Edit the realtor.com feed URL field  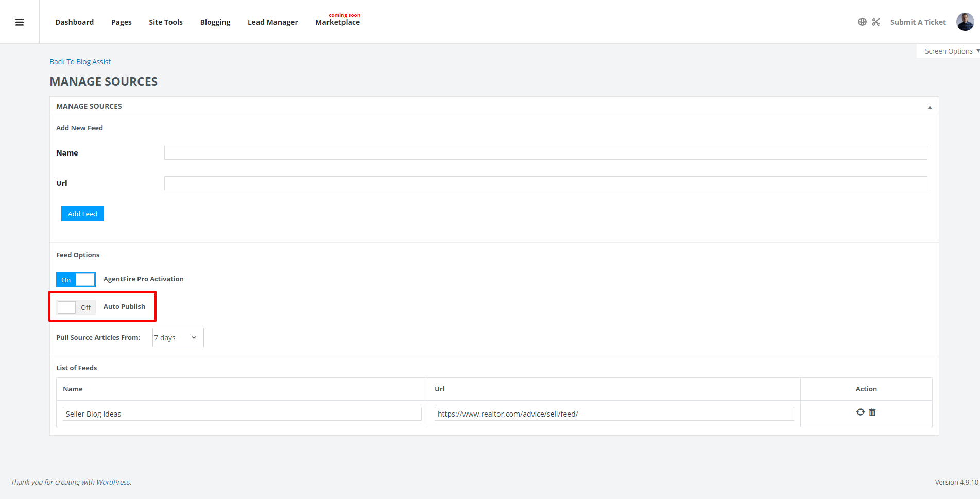pos(614,414)
